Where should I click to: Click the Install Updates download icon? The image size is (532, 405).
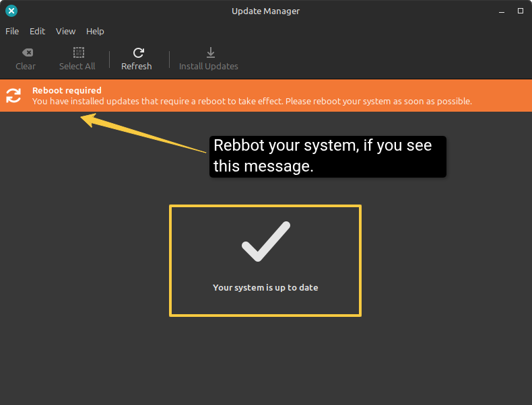point(211,52)
